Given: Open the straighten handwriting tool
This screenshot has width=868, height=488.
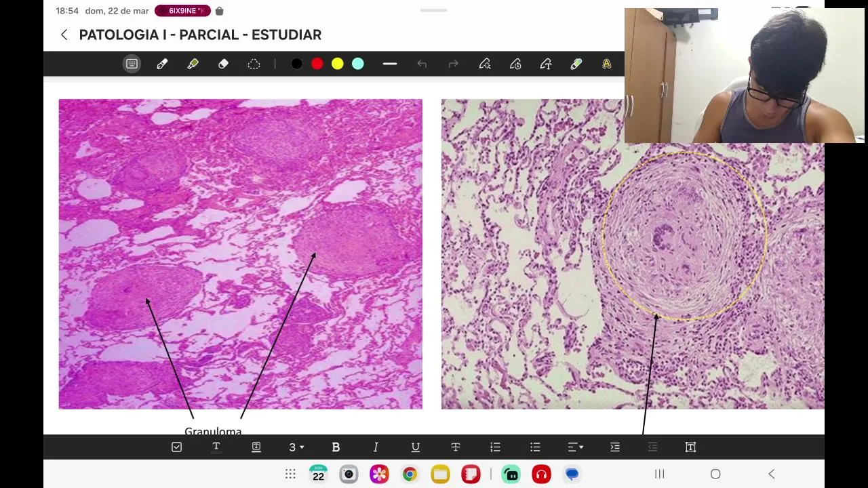Looking at the screenshot, I should coord(515,64).
